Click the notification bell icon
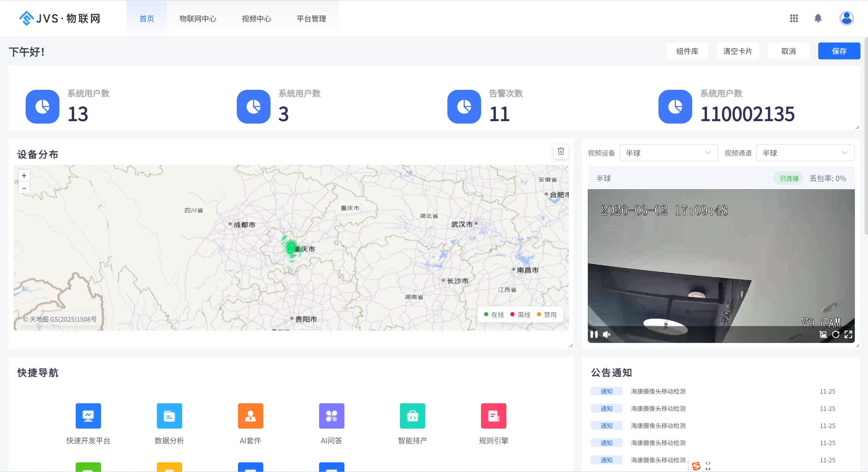This screenshot has height=472, width=868. 818,18
